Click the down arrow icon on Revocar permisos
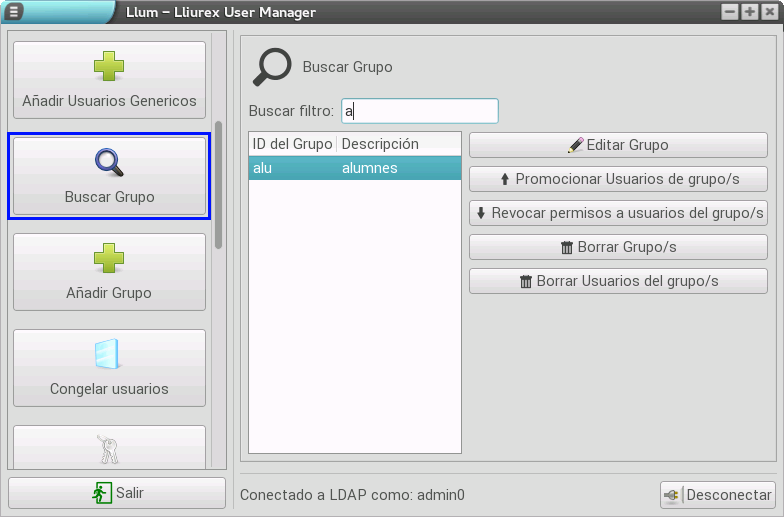 481,213
